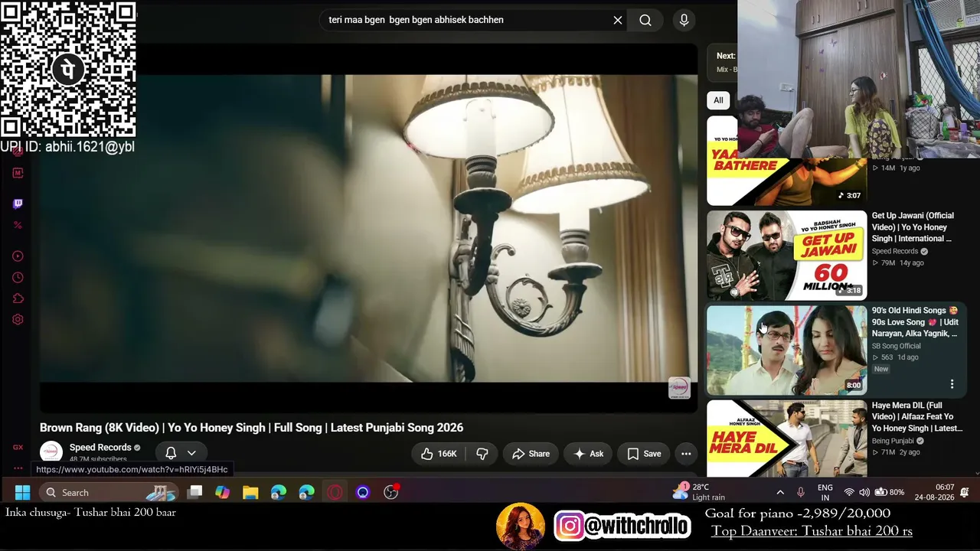Open the percent-sign deals icon in sidebar
This screenshot has width=980, height=551.
click(x=18, y=225)
